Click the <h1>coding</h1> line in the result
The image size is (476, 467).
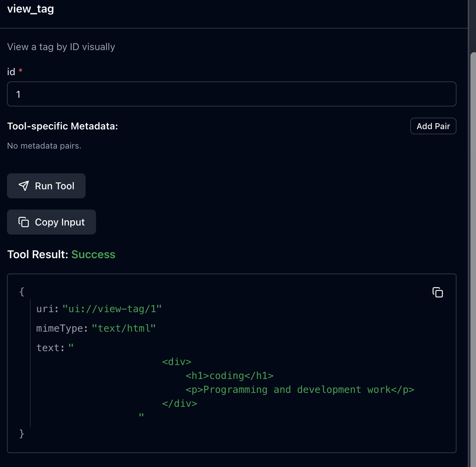click(229, 376)
